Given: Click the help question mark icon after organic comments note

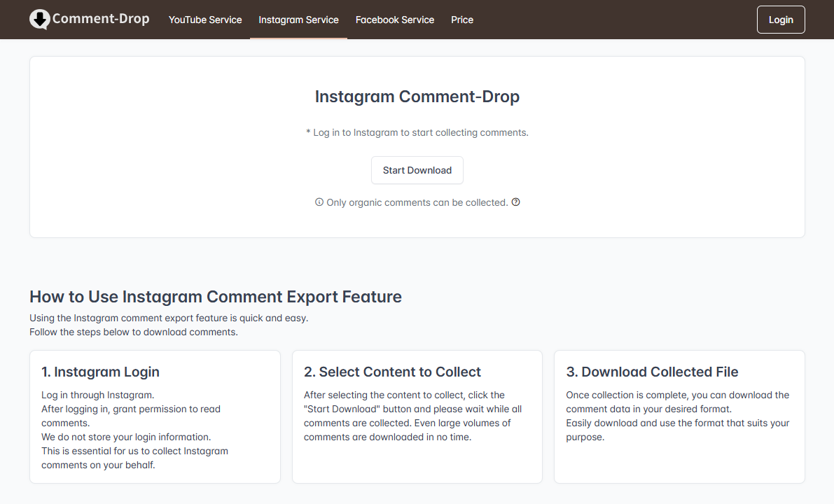Looking at the screenshot, I should point(515,202).
